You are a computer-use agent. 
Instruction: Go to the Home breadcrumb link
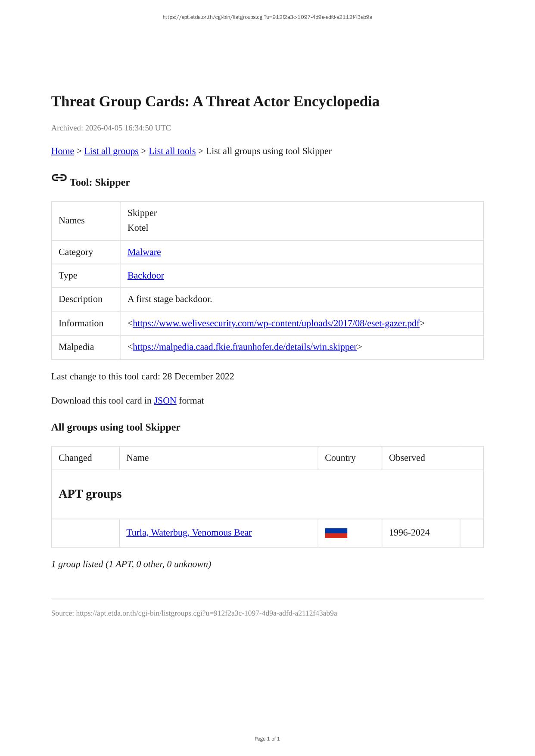pos(62,151)
